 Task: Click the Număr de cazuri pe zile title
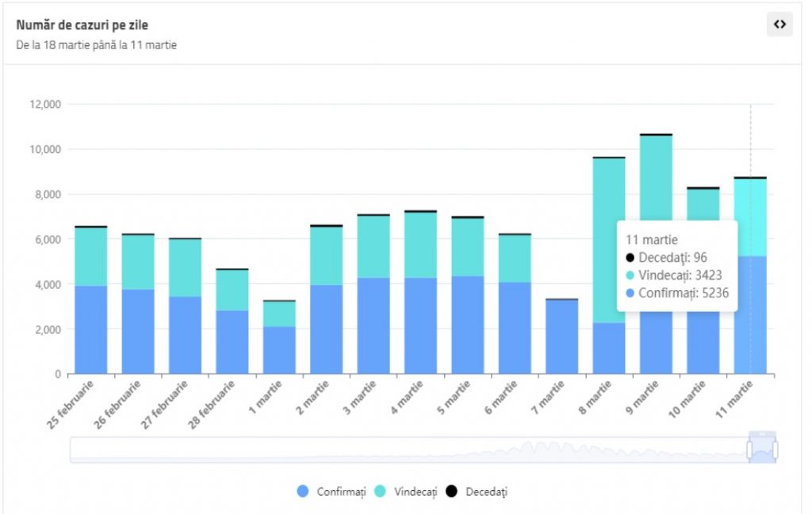point(82,25)
